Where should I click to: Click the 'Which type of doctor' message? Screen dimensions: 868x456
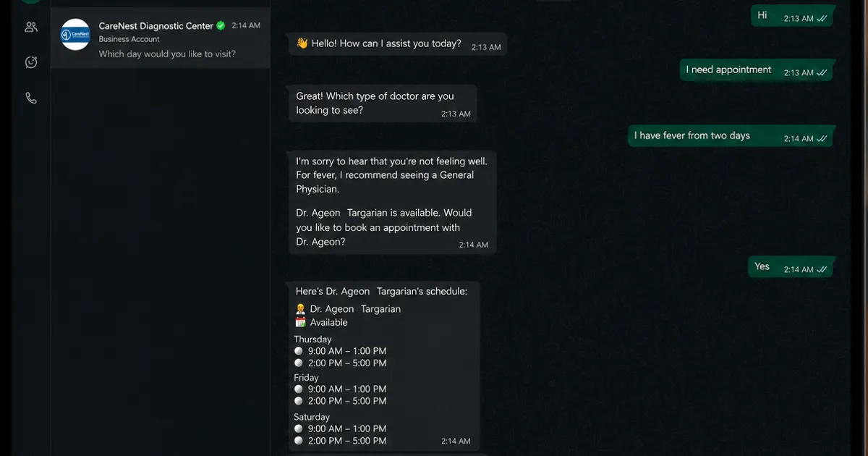(383, 104)
